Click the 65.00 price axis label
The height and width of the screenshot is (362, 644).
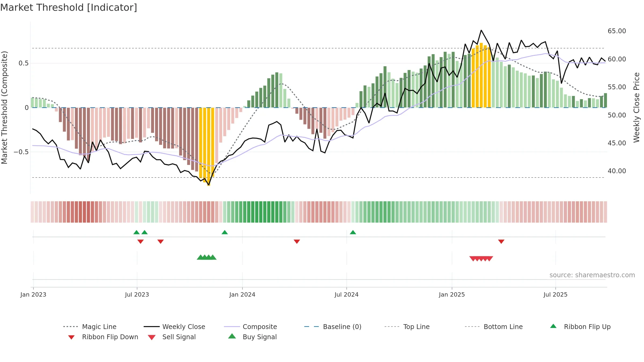tap(617, 31)
